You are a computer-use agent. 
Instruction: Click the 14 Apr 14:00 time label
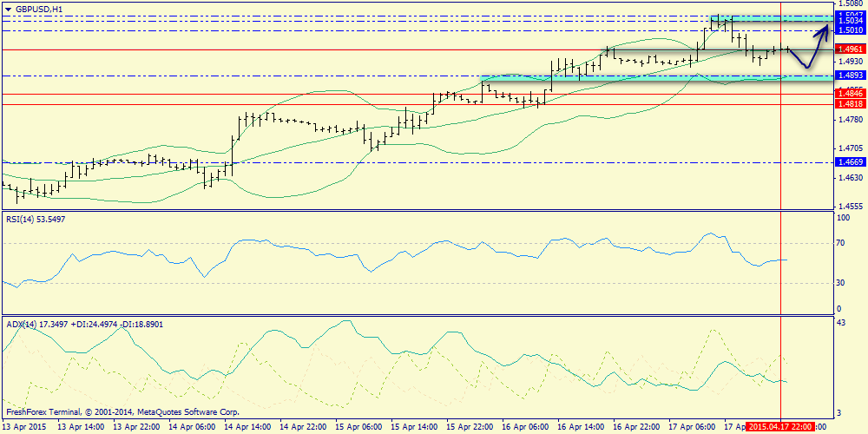pos(246,428)
